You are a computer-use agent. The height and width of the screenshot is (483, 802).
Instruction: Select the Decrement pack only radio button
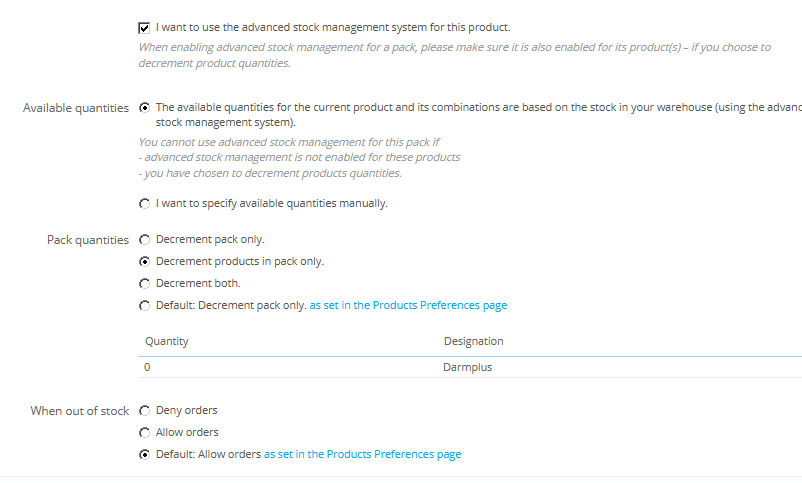point(144,239)
